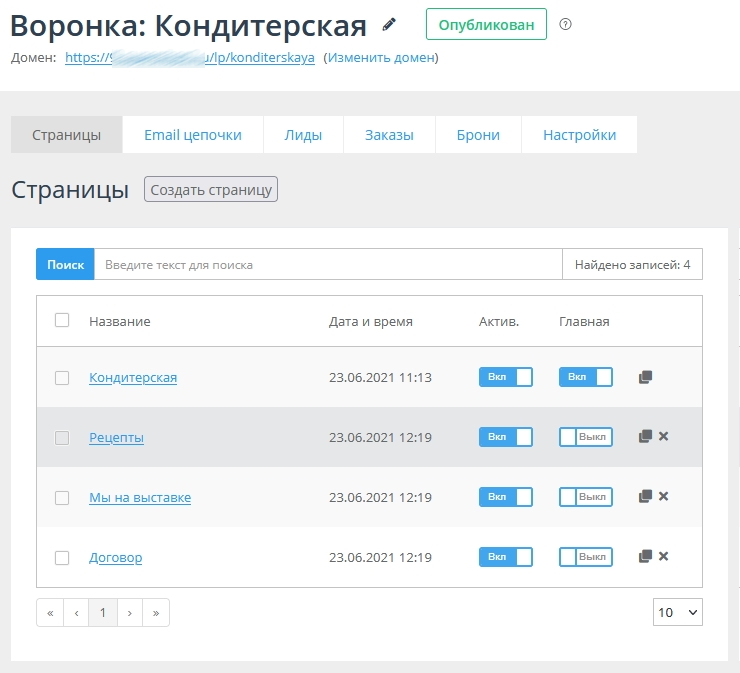Duplicate the Мы на выставке page
This screenshot has height=673, width=740.
(645, 497)
